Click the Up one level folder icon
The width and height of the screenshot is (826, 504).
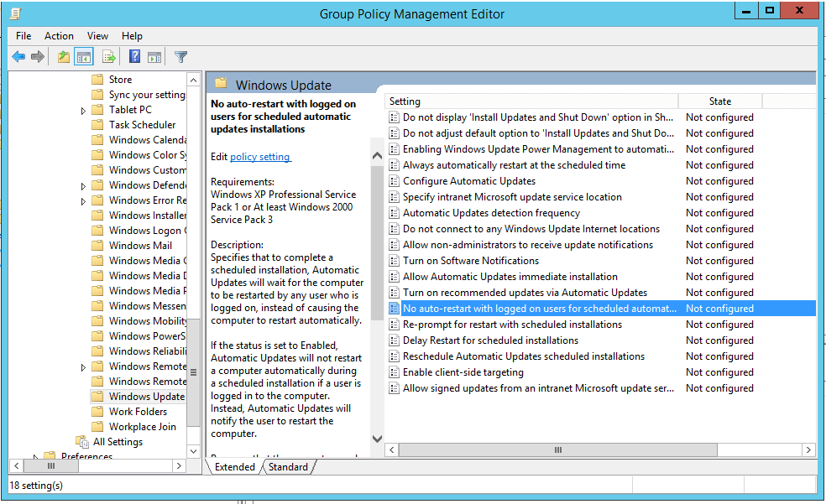(x=64, y=57)
